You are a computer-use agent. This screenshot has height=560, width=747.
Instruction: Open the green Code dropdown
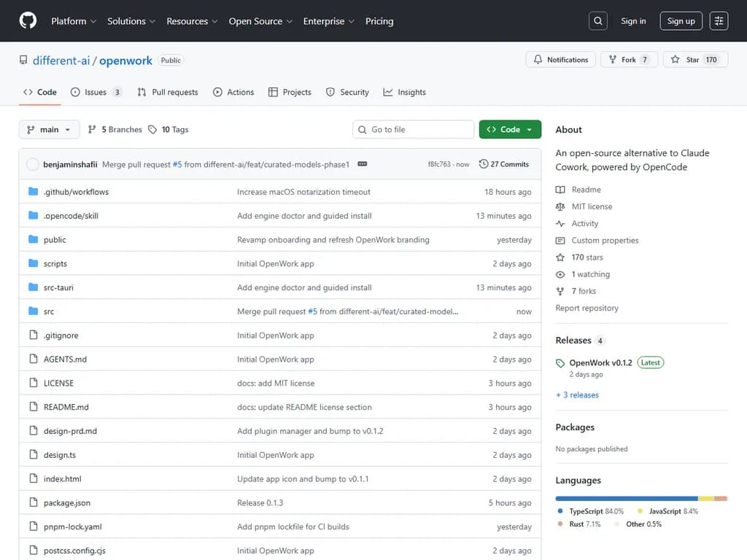click(x=510, y=130)
